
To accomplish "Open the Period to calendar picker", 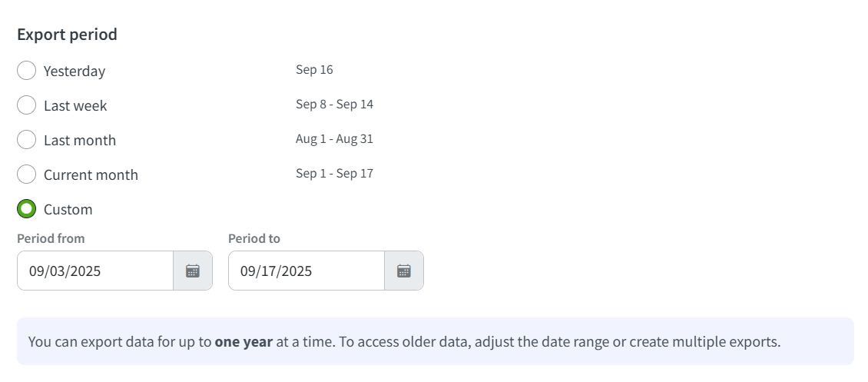I will pos(404,271).
